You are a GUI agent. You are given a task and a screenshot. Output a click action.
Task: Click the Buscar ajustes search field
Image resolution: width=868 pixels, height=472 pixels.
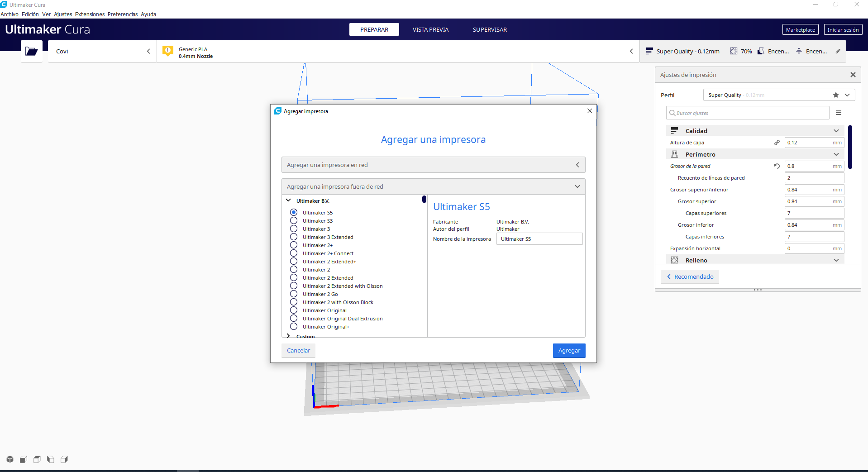tap(748, 113)
